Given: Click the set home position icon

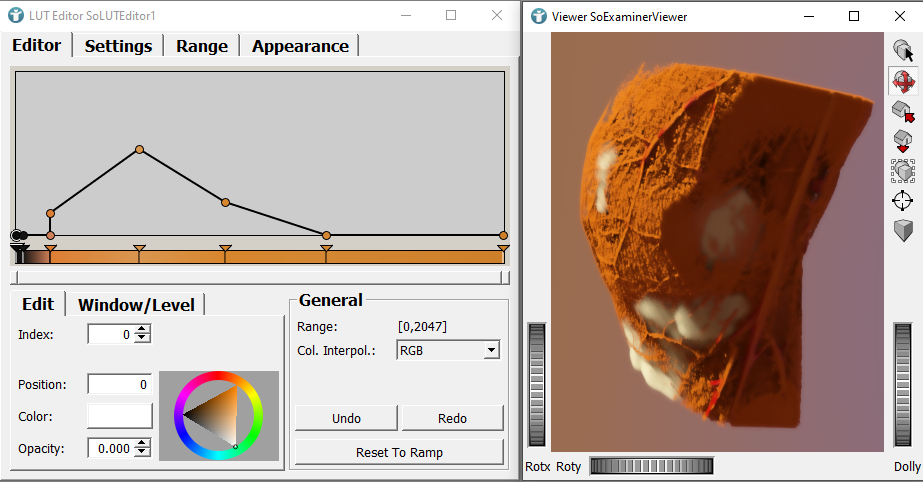Looking at the screenshot, I should [x=903, y=141].
